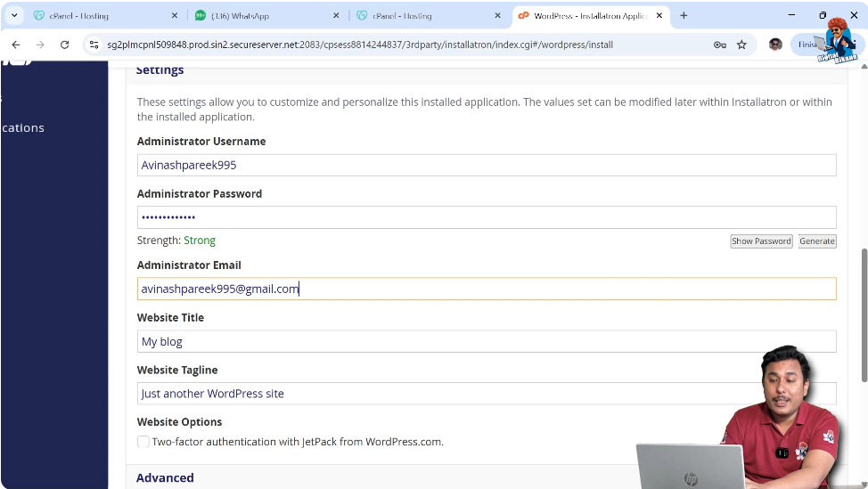The width and height of the screenshot is (868, 489).
Task: Bookmark this page with the star icon
Action: click(741, 45)
